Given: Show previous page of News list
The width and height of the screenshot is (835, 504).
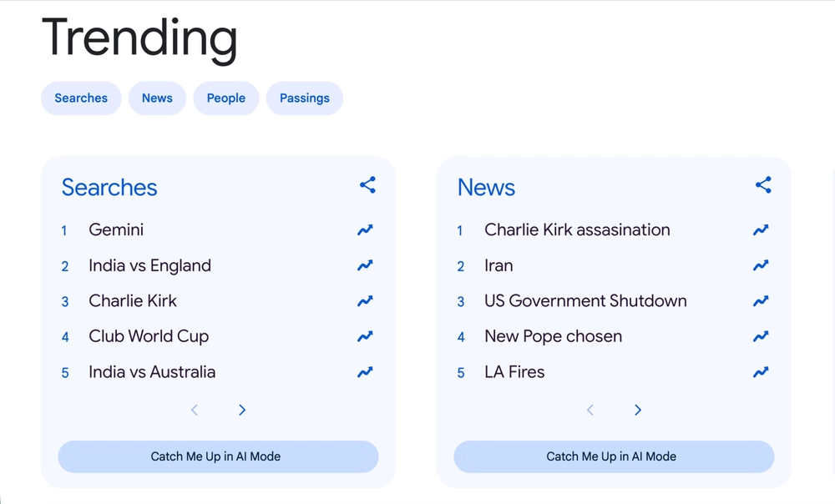Looking at the screenshot, I should pyautogui.click(x=590, y=410).
